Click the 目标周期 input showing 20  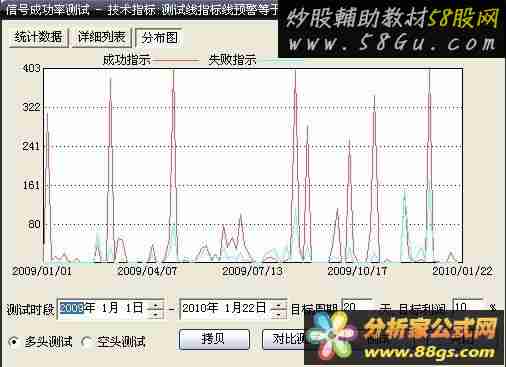pos(356,306)
